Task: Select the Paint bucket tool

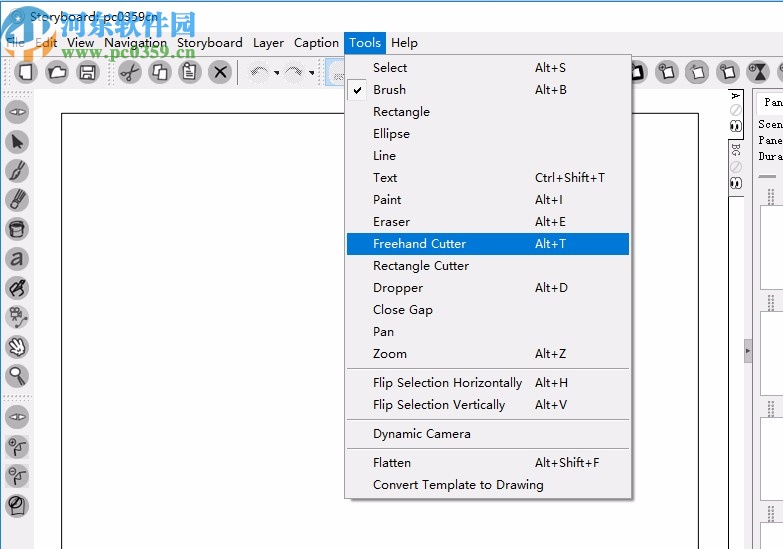Action: 17,229
